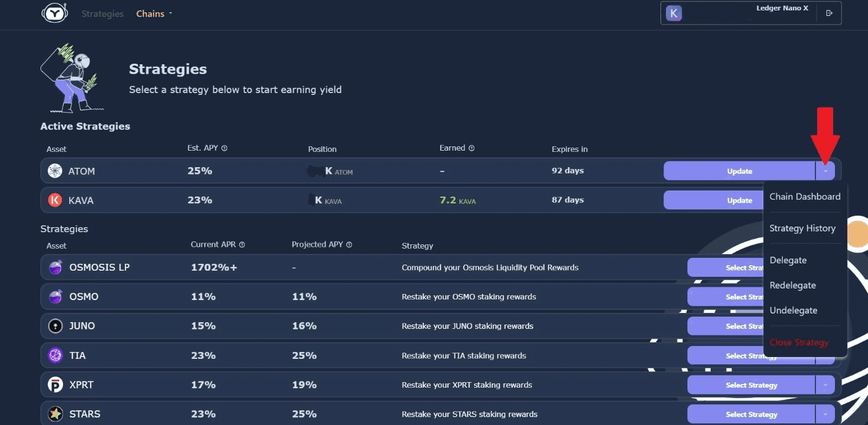868x425 pixels.
Task: Open the Chains dropdown in the header
Action: [154, 13]
